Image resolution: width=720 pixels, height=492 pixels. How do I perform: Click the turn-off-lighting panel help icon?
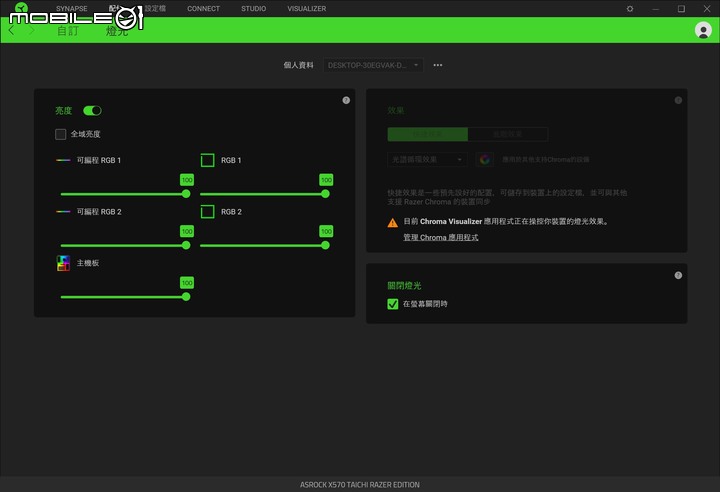[678, 275]
